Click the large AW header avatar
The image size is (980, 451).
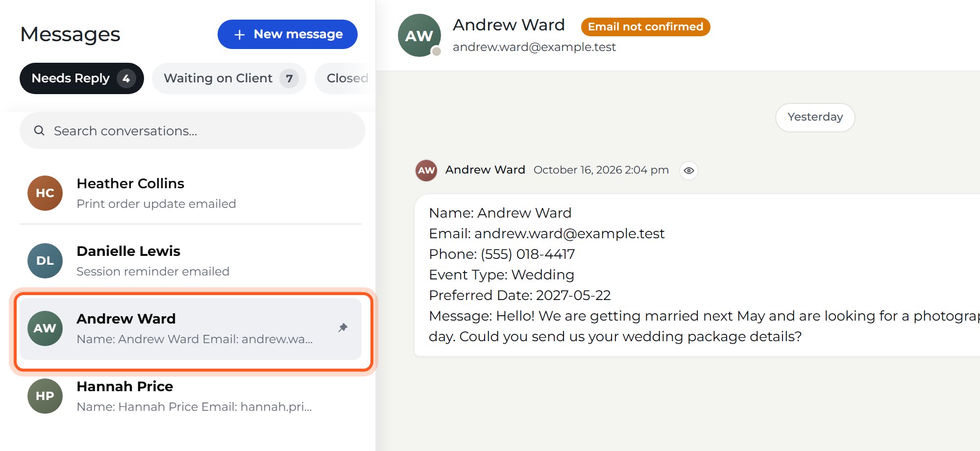point(419,35)
